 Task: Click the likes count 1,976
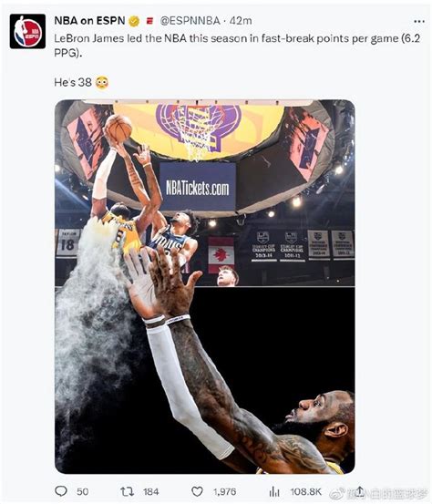coord(225,491)
